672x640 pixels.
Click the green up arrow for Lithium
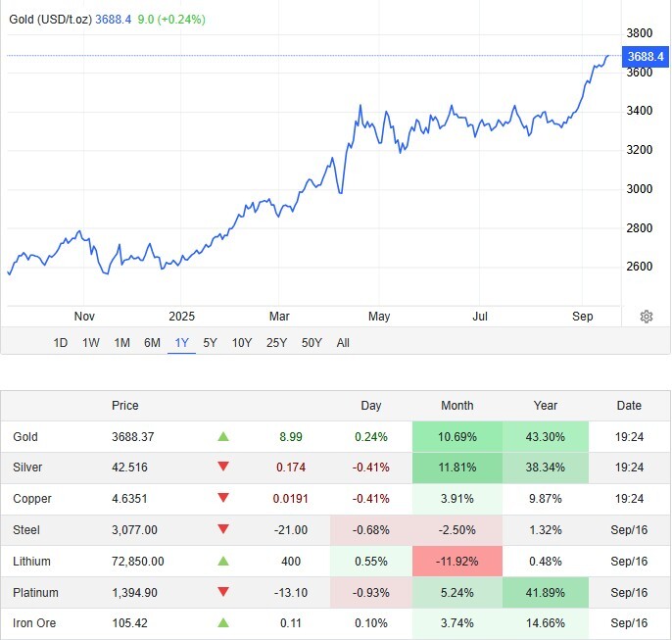pos(223,562)
